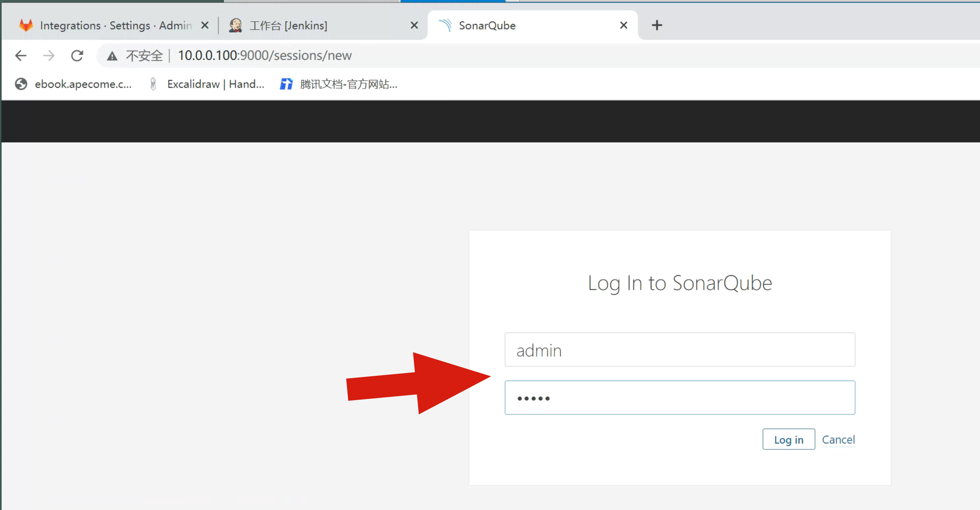Focus the admin username field
The width and height of the screenshot is (980, 510).
click(x=679, y=349)
